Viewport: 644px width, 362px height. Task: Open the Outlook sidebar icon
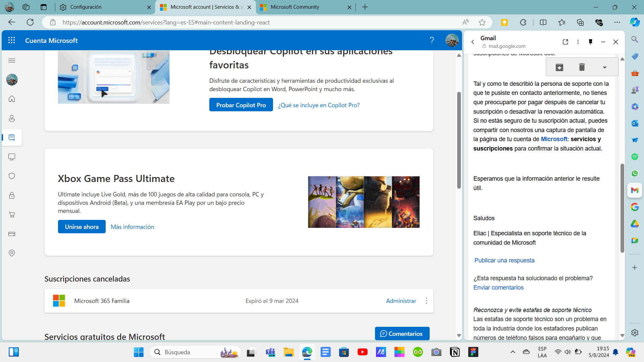point(635,123)
